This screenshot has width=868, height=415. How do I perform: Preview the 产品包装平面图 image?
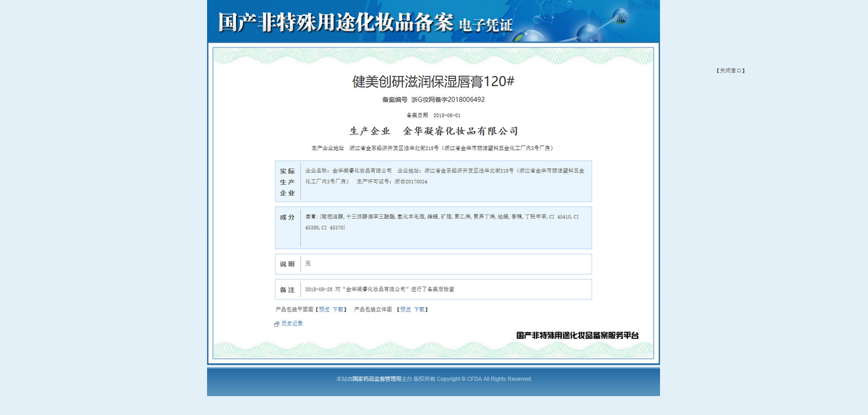[x=324, y=309]
